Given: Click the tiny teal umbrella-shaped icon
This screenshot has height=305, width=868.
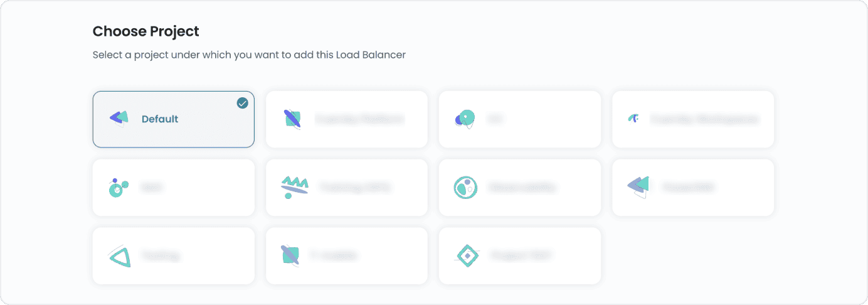Looking at the screenshot, I should (x=633, y=118).
